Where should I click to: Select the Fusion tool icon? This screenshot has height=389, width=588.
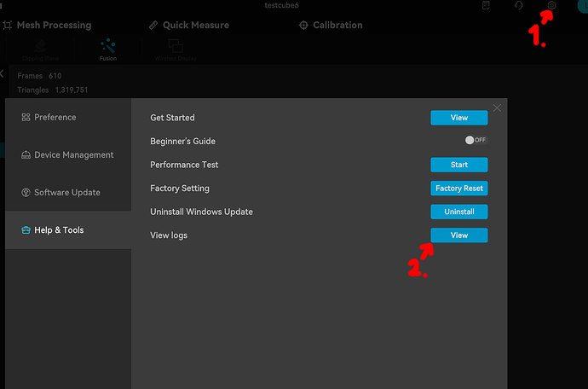click(108, 49)
